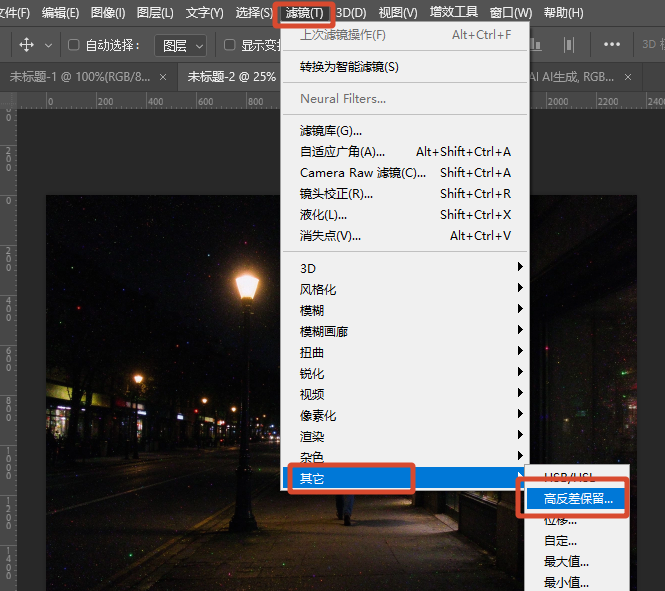
Task: Choose 最小值... in the submenu
Action: coord(577,583)
